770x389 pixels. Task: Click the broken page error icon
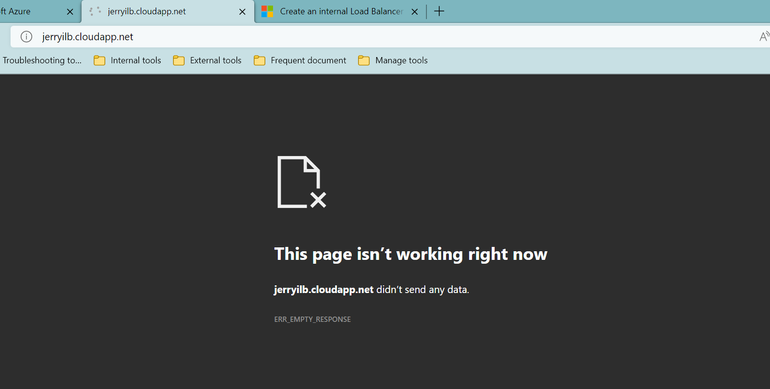coord(302,182)
